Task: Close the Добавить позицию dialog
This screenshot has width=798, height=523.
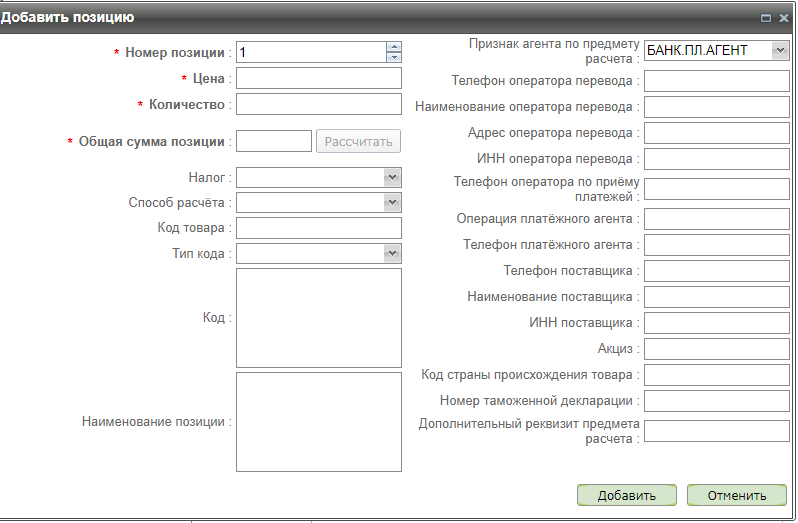Action: pos(784,18)
